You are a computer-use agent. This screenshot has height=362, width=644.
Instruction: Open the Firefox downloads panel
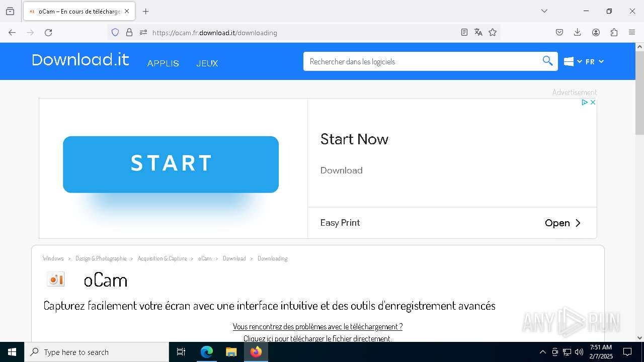[578, 33]
